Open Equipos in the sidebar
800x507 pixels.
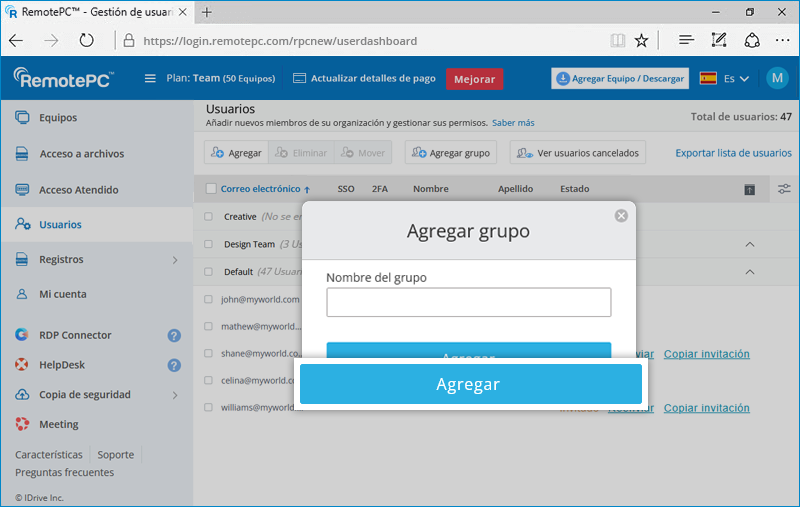point(58,118)
